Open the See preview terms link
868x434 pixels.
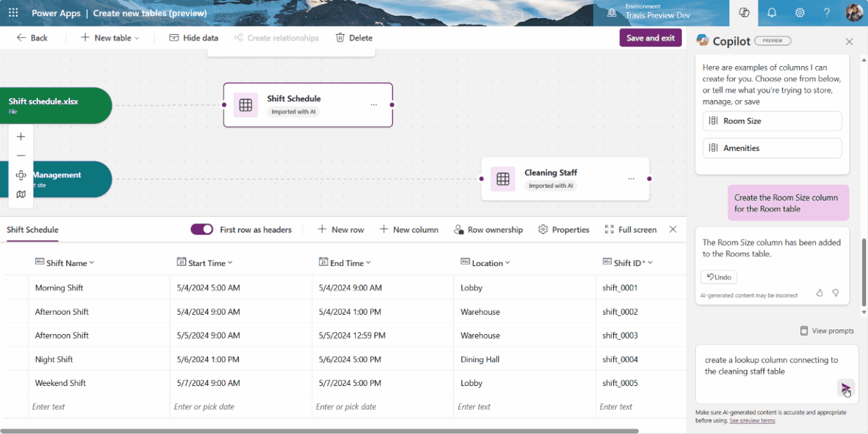752,421
